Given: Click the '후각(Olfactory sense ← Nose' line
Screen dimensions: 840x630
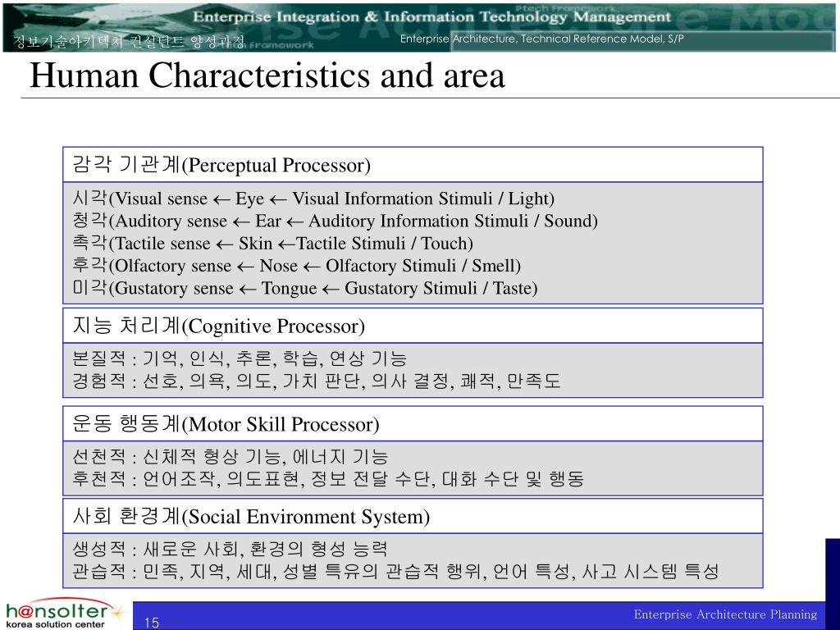Looking at the screenshot, I should pos(296,266).
